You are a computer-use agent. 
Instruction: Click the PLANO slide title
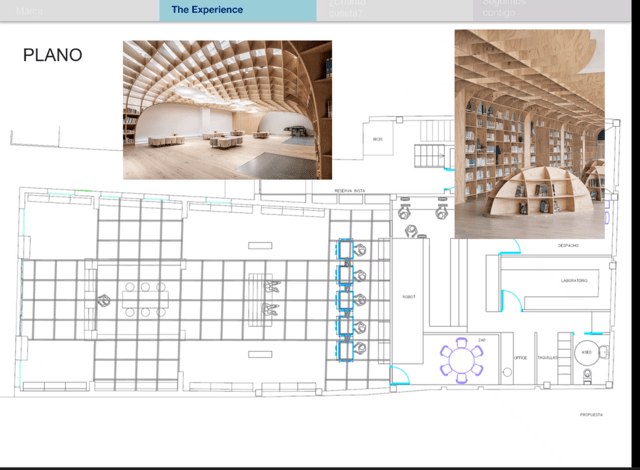(52, 55)
